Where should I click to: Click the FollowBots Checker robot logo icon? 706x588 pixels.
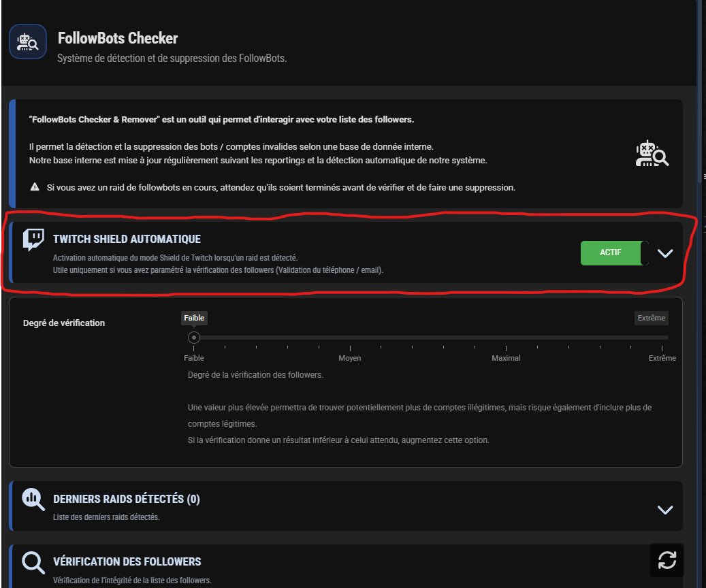click(28, 42)
